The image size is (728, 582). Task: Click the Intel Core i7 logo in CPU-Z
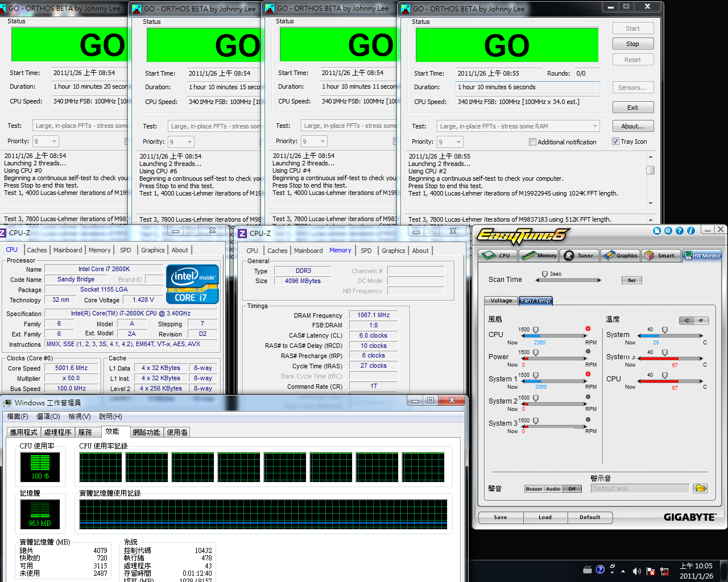[192, 284]
